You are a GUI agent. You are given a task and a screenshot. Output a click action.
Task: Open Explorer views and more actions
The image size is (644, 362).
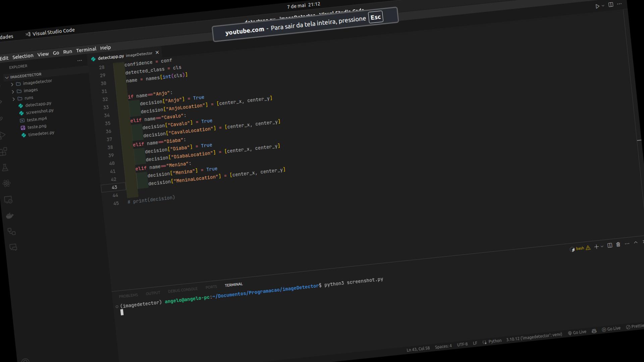pyautogui.click(x=79, y=61)
